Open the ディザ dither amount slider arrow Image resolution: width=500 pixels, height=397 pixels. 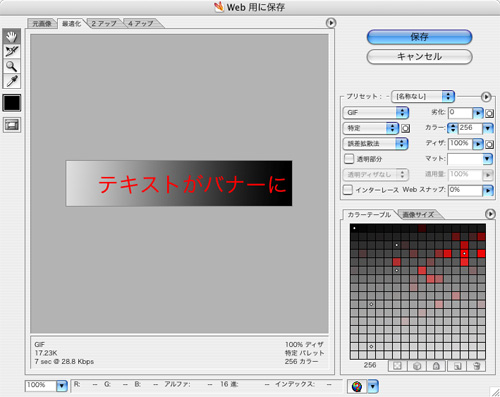478,144
